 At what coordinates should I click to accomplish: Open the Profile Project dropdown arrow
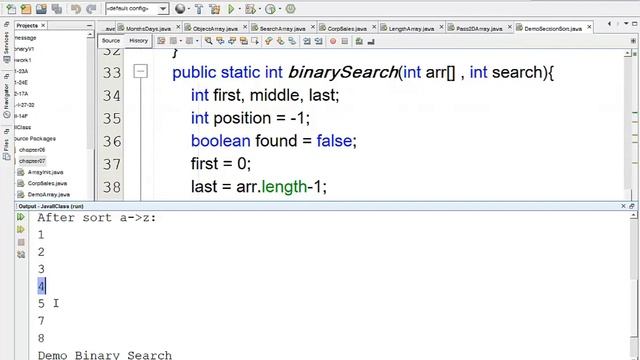[x=280, y=9]
